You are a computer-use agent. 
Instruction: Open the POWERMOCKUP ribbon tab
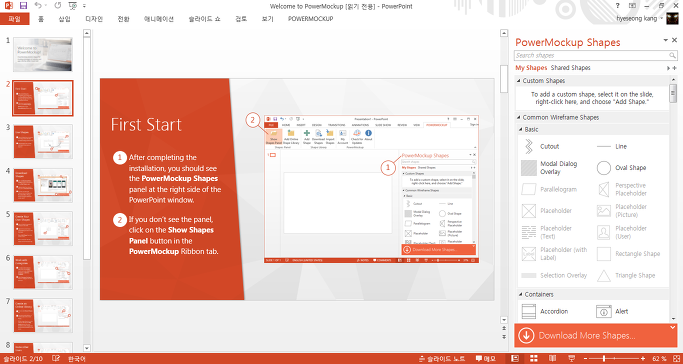311,19
